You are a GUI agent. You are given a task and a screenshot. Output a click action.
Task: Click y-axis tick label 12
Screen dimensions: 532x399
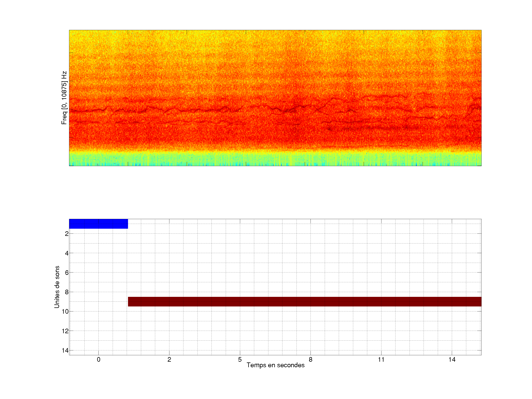pos(65,331)
